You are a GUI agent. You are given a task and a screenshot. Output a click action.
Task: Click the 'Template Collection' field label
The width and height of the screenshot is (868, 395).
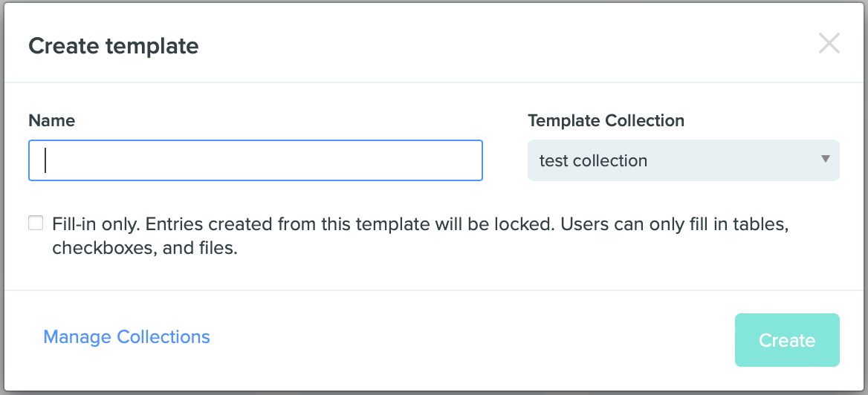[x=606, y=120]
